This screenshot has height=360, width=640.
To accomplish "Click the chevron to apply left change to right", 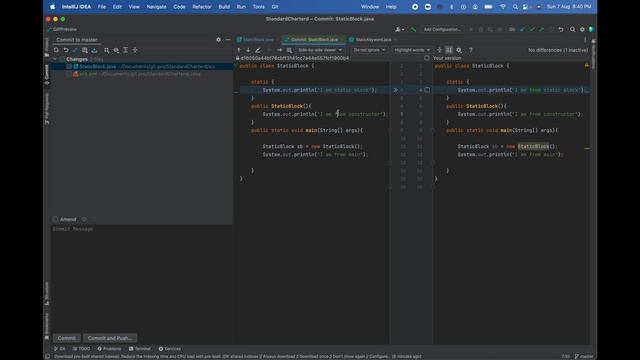I will [396, 90].
